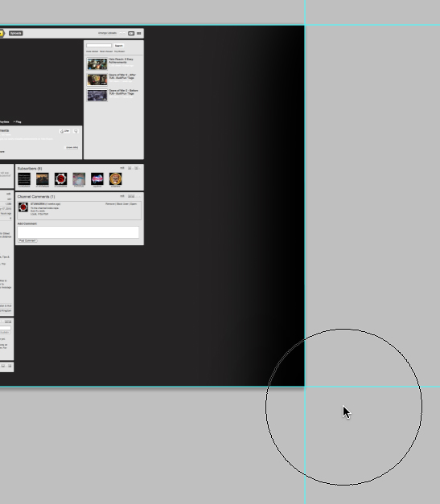Open the Gears of War 3 Before TU6 thumbnail

pos(97,96)
